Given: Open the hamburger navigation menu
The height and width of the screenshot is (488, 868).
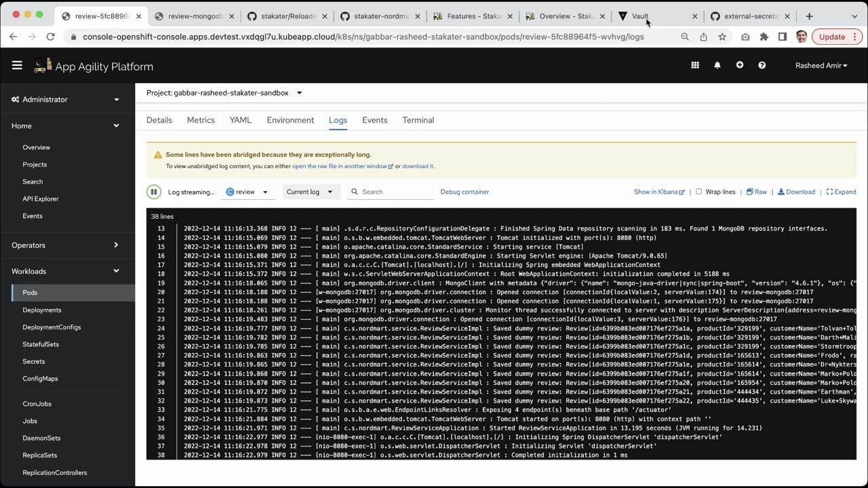Looking at the screenshot, I should pos(17,66).
